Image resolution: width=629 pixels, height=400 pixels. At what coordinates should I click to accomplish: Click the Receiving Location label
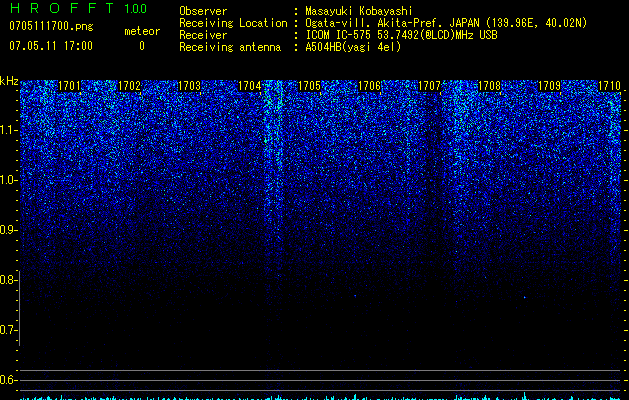coord(233,23)
